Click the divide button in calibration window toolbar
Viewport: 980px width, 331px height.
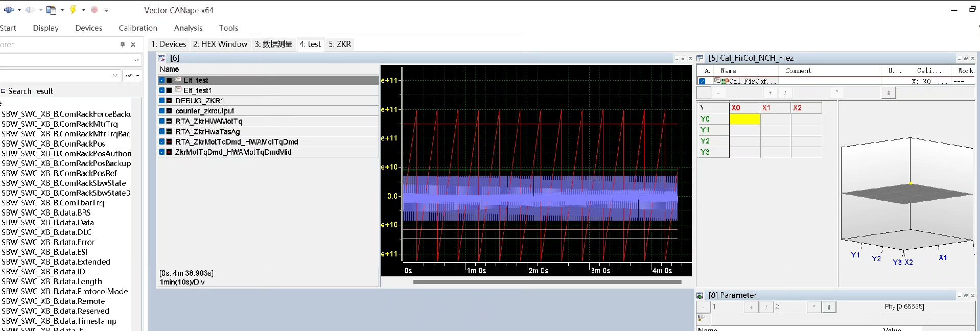click(785, 93)
